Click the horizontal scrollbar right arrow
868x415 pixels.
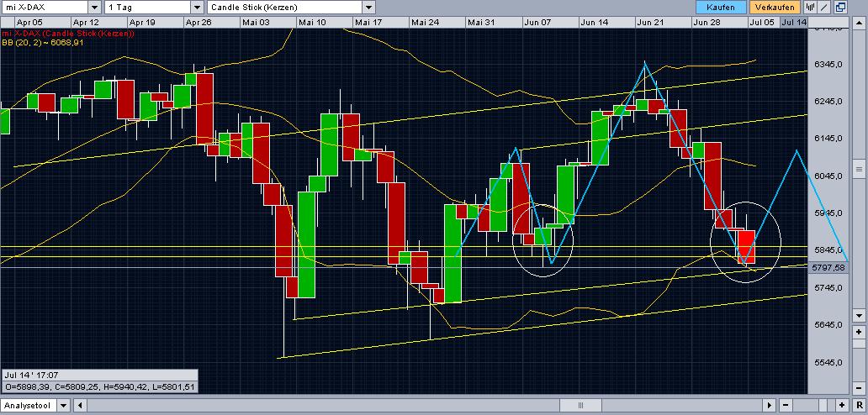click(x=770, y=406)
